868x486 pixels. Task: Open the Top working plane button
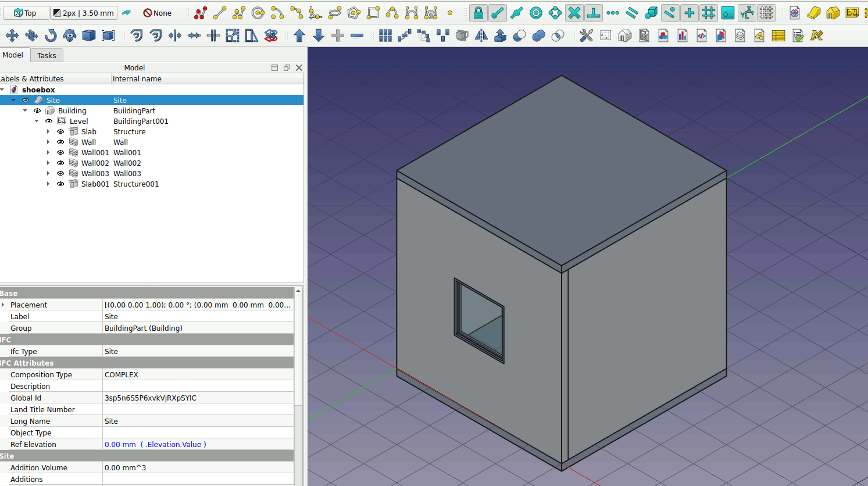point(25,13)
